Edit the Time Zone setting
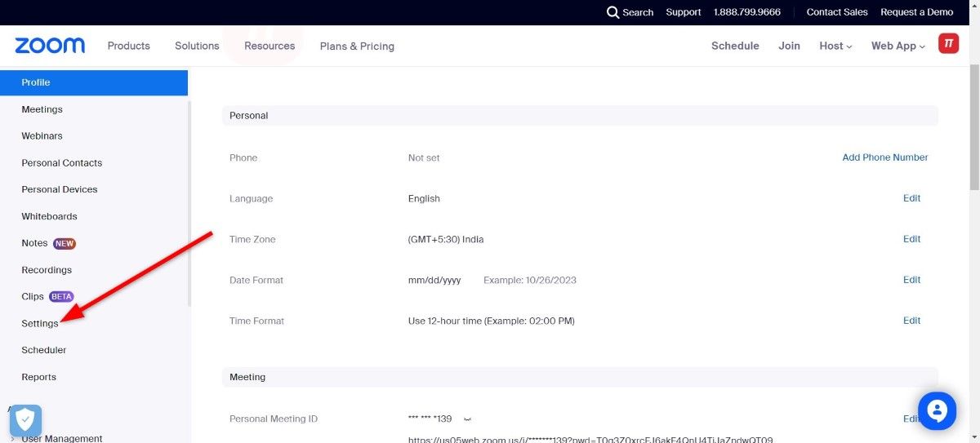The width and height of the screenshot is (980, 443). 911,239
